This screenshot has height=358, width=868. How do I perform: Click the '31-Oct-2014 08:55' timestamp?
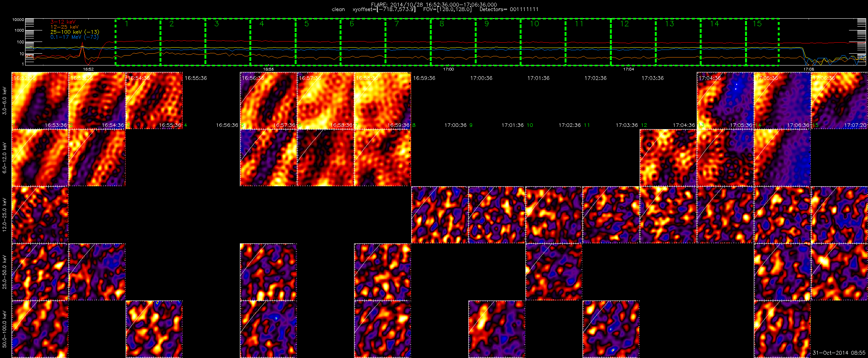[839, 353]
